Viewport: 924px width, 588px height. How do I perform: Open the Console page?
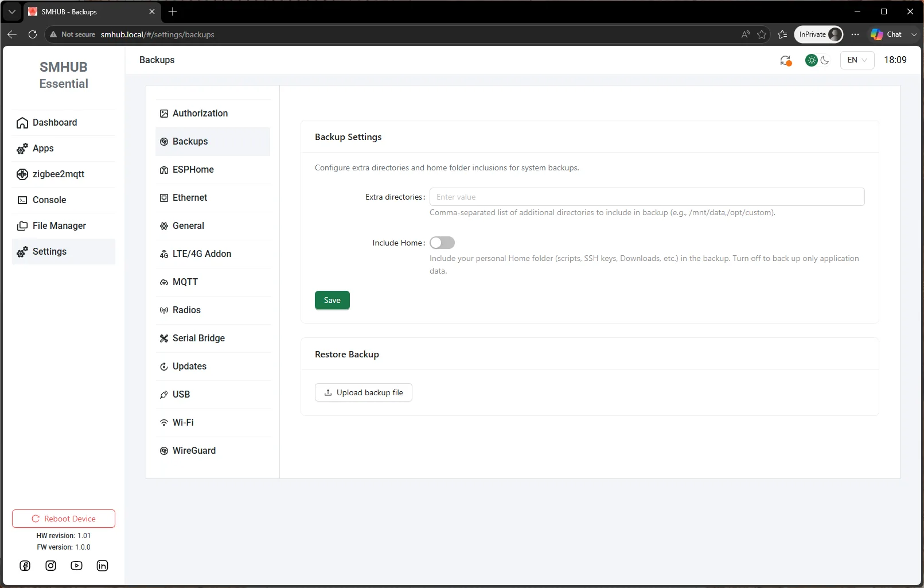tap(63, 200)
